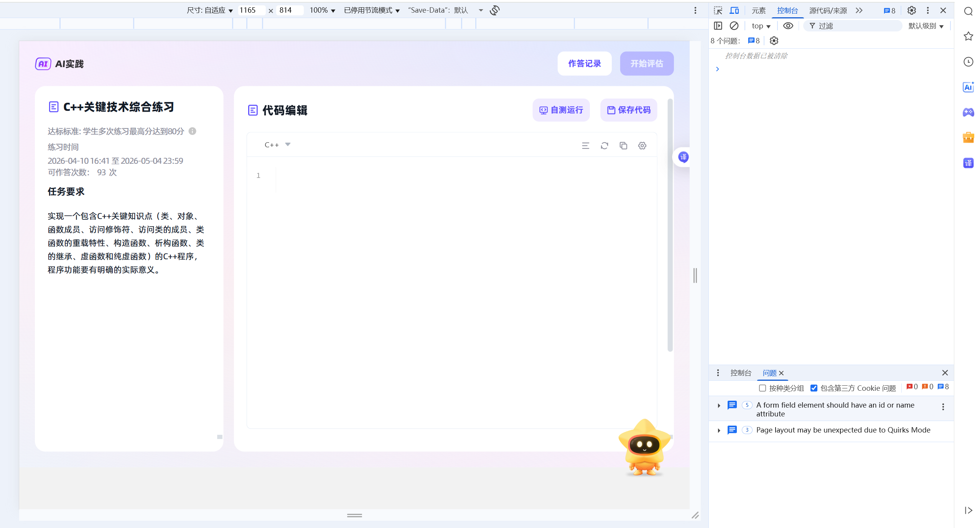980x528 pixels.
Task: Click the format lines icon in editor toolbar
Action: (585, 146)
